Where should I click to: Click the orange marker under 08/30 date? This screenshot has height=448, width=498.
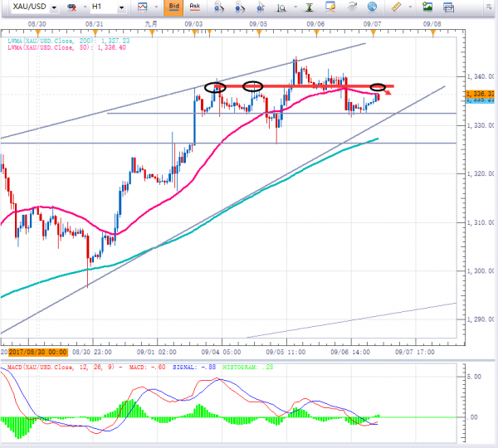38,32
